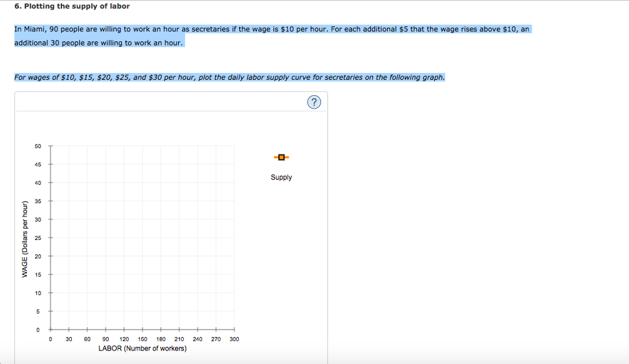Click the heading '6. Plotting the supply of labor'
Image resolution: width=629 pixels, height=364 pixels.
72,6
